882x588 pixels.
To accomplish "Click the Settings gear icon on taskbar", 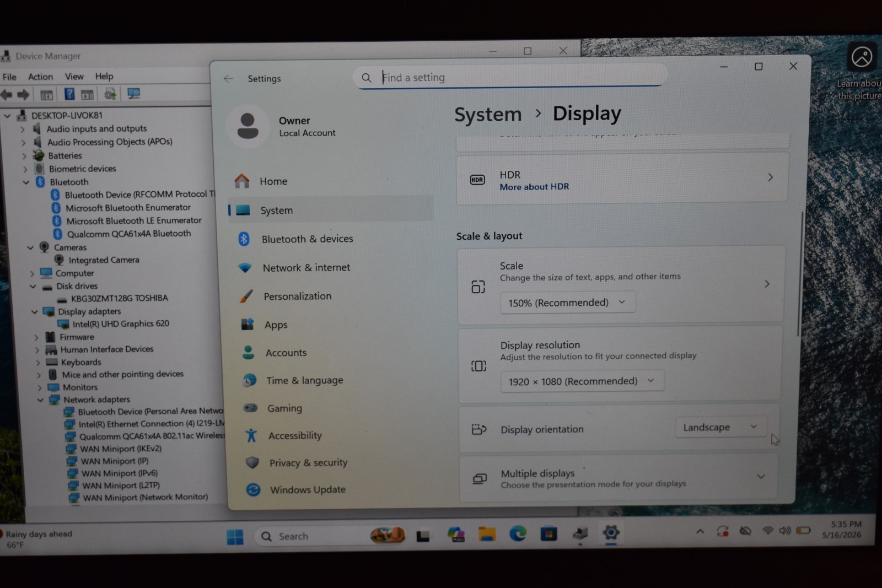I will click(x=611, y=532).
